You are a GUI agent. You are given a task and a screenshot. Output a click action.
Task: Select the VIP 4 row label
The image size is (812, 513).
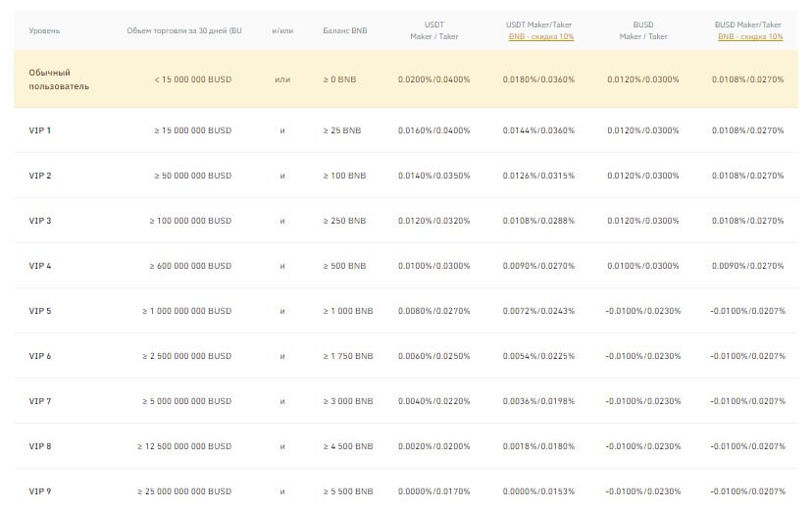pyautogui.click(x=40, y=266)
